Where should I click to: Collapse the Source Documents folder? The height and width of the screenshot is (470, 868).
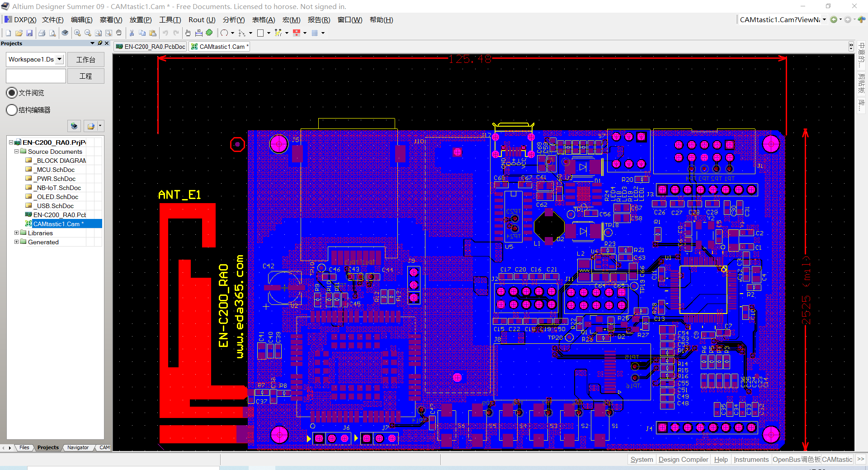coord(16,152)
